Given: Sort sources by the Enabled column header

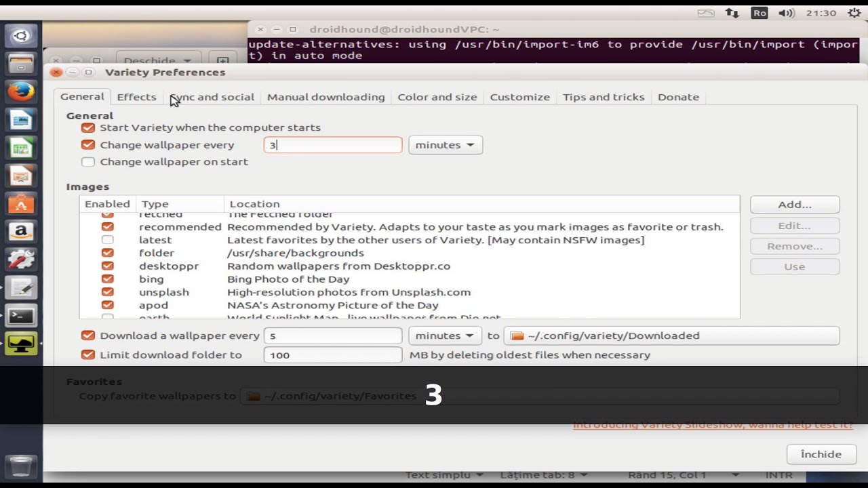Looking at the screenshot, I should 108,204.
